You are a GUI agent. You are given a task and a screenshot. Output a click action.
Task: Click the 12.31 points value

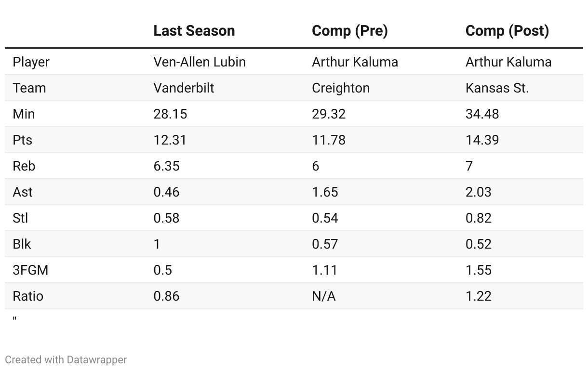(170, 140)
